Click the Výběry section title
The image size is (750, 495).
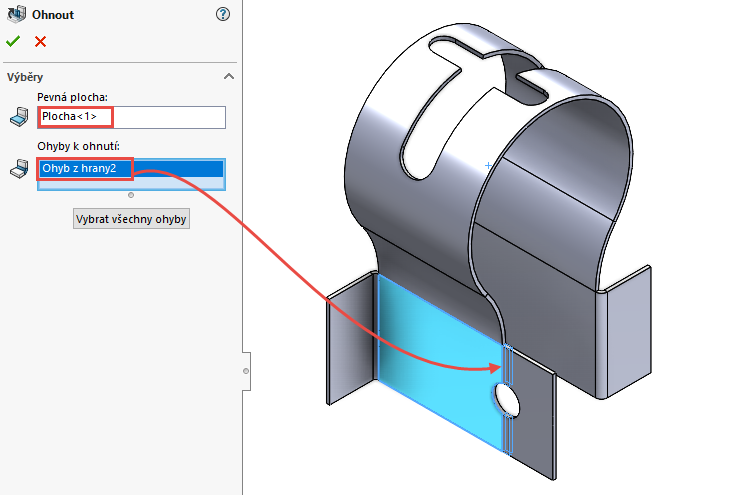coord(25,77)
